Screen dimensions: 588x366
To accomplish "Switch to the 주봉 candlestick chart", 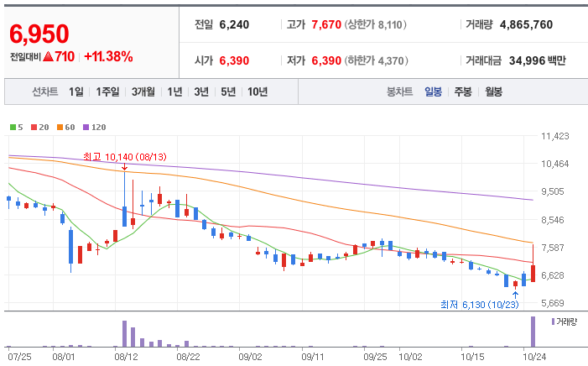I will coord(463,91).
